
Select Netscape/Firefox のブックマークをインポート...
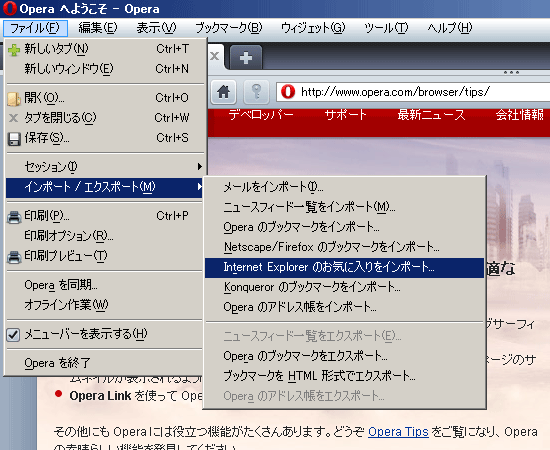[344, 247]
